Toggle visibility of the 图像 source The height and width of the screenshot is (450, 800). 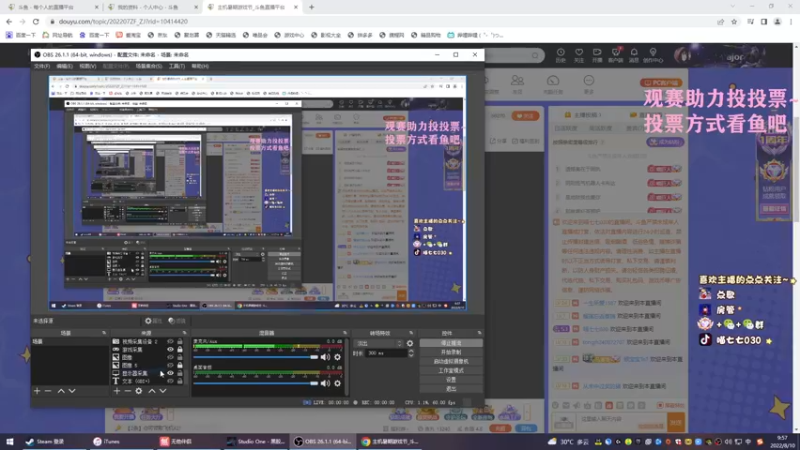point(170,358)
